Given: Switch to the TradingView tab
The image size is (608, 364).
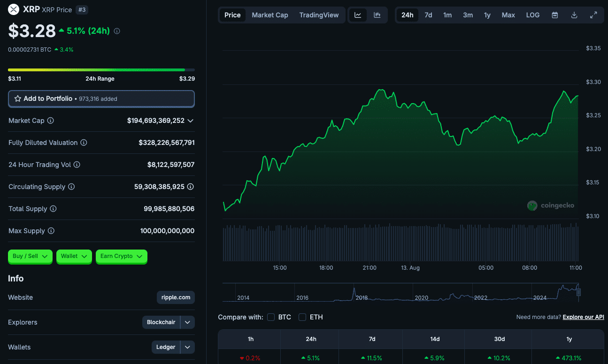Looking at the screenshot, I should coord(319,15).
